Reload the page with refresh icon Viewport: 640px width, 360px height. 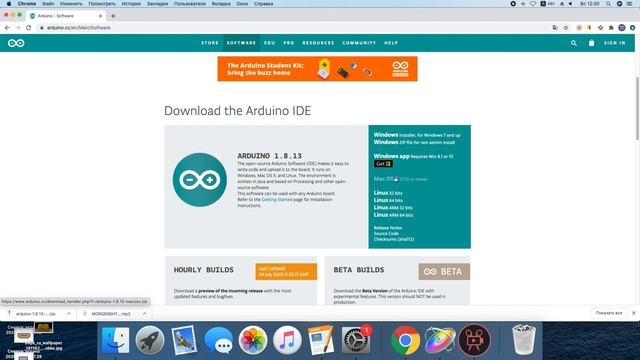[29, 28]
